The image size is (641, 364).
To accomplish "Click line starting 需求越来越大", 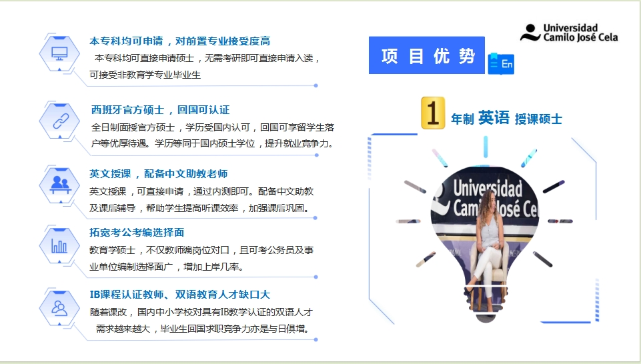I will [x=202, y=329].
